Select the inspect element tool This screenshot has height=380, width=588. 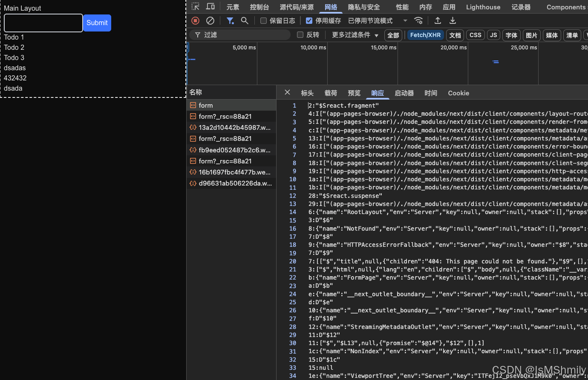point(195,6)
